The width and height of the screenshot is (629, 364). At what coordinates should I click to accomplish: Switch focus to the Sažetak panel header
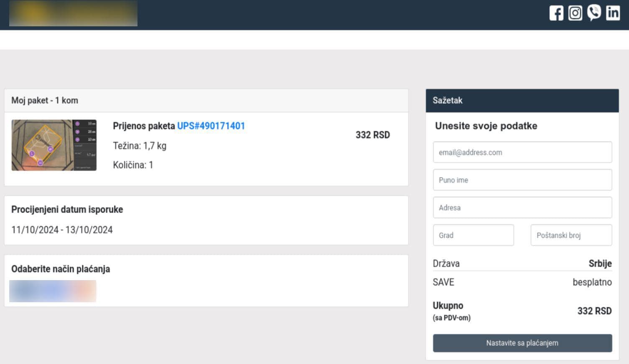click(447, 100)
